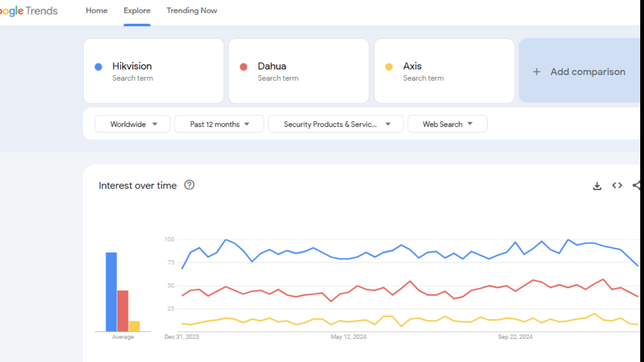Open the Security Products & Services category dropdown
Screen dimensions: 644x362
pos(336,124)
